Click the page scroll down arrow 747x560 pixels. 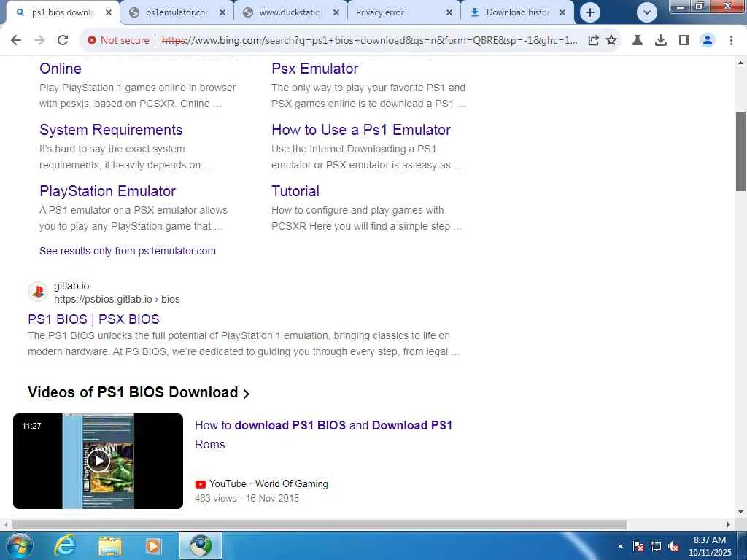[x=741, y=513]
